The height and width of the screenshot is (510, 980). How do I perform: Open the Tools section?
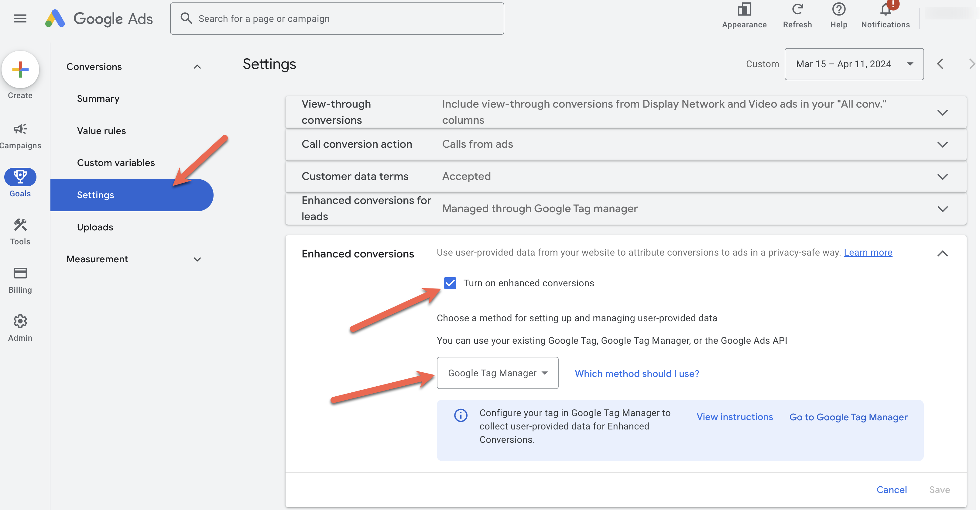click(x=20, y=231)
